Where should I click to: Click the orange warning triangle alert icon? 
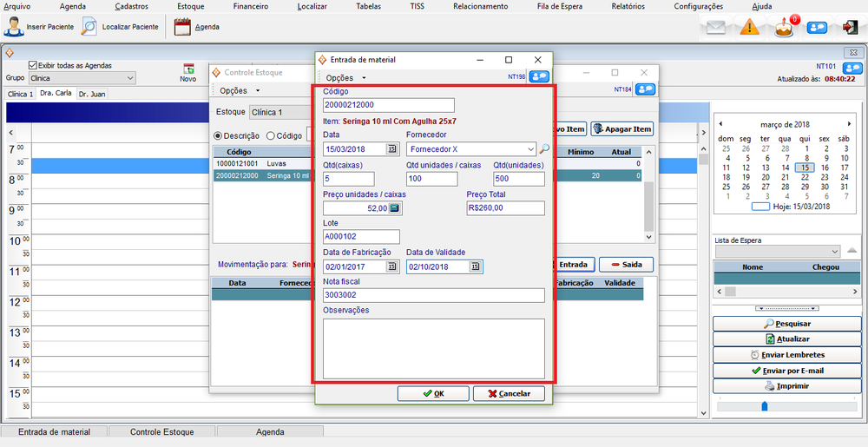coord(750,27)
